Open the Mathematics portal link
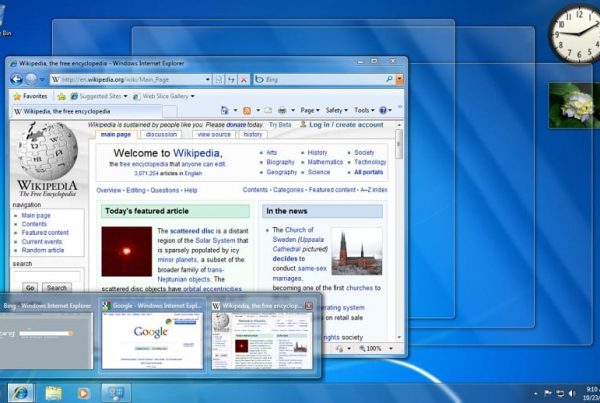Image resolution: width=600 pixels, height=403 pixels. pos(325,162)
